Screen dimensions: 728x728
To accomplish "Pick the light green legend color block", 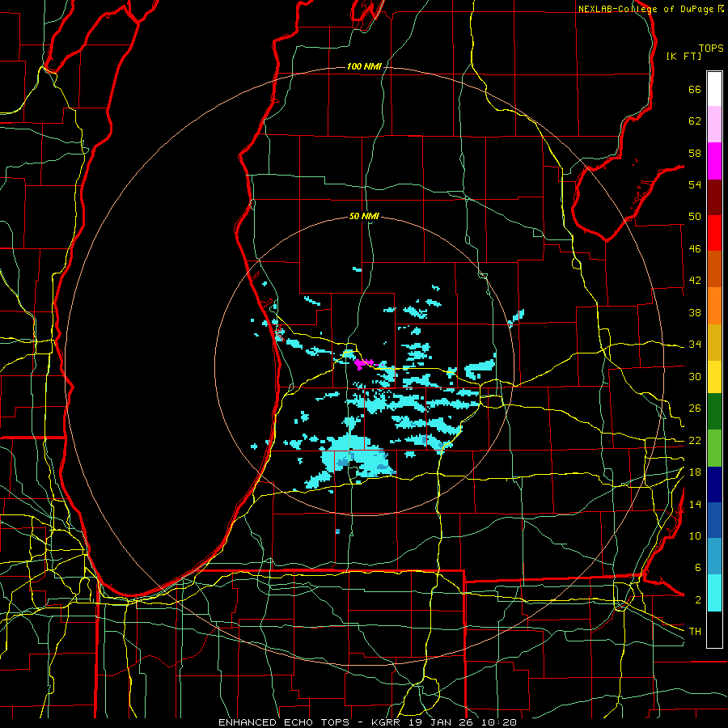I will pyautogui.click(x=714, y=448).
